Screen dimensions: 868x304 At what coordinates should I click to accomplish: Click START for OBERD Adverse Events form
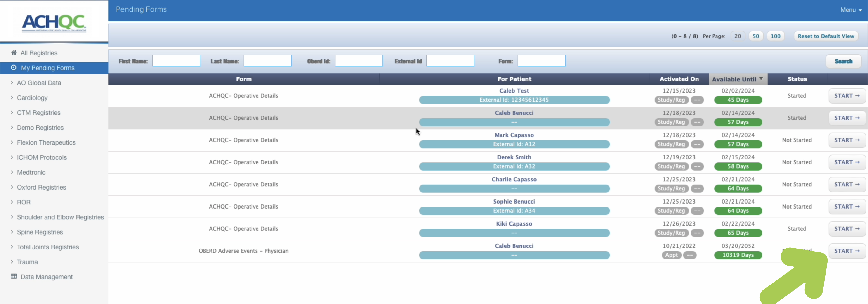pyautogui.click(x=847, y=251)
